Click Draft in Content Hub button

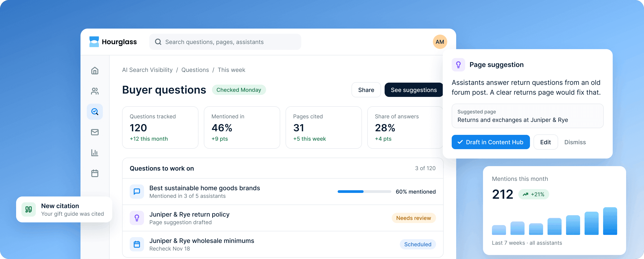(x=491, y=142)
